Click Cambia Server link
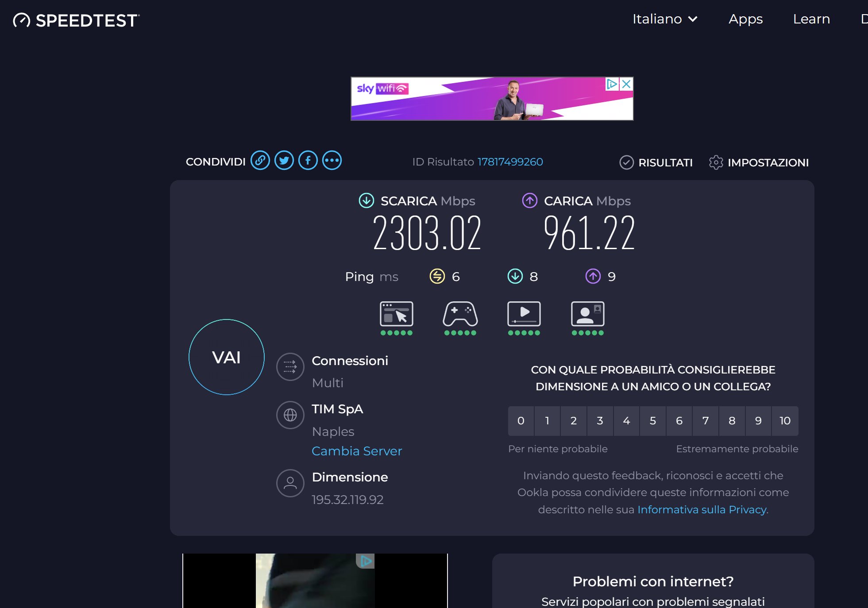The height and width of the screenshot is (608, 868). coord(357,451)
